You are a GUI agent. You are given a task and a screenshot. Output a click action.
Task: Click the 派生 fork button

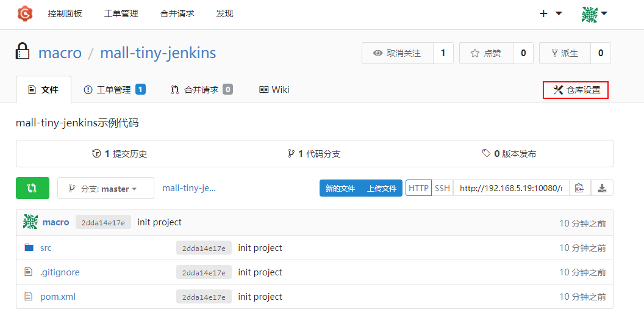[565, 53]
